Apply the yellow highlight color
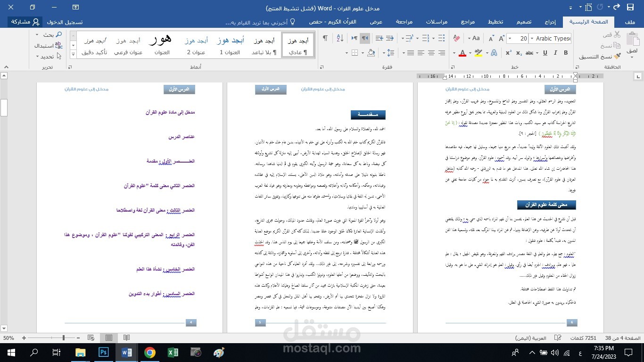Image resolution: width=644 pixels, height=362 pixels. coord(478,52)
